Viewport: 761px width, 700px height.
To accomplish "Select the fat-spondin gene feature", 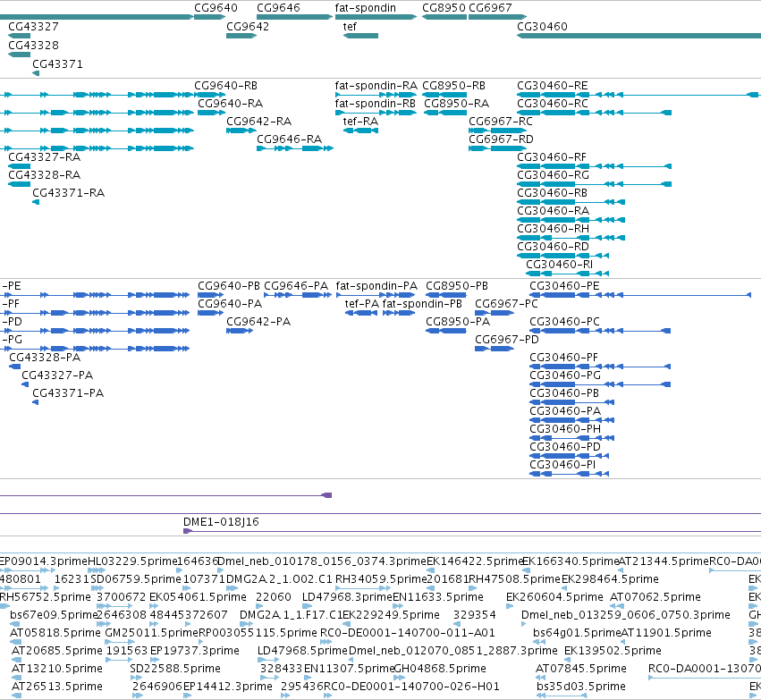I will pos(376,17).
